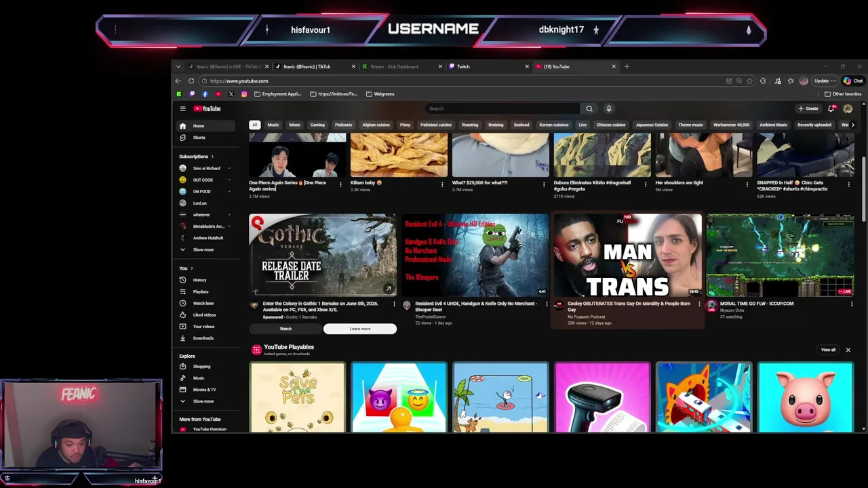Click the search magnifier button

tap(589, 108)
